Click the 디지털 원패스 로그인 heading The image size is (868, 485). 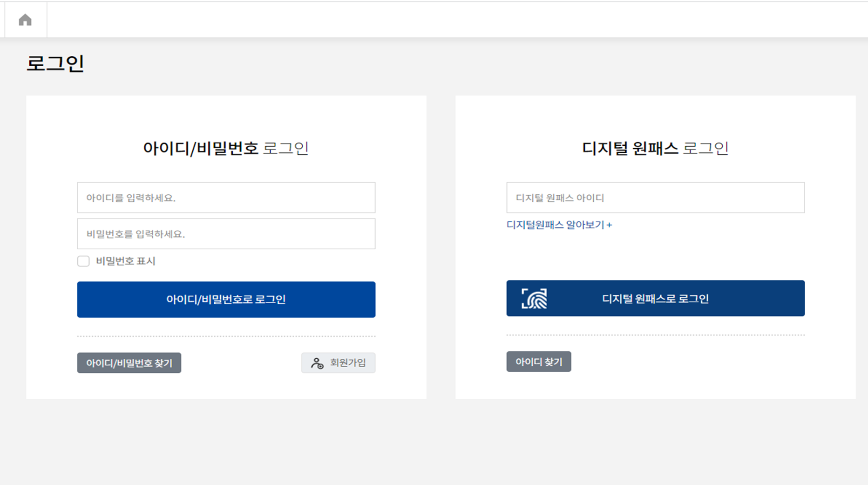(655, 148)
